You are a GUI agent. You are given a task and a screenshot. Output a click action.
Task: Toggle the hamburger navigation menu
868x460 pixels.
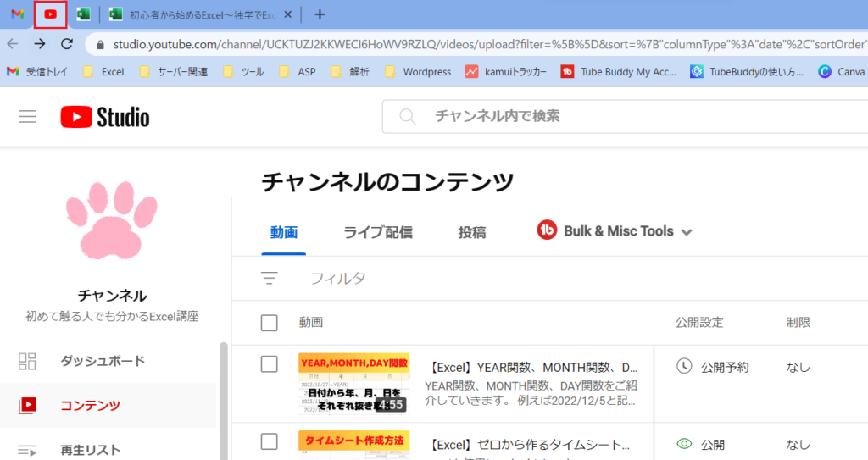point(27,117)
